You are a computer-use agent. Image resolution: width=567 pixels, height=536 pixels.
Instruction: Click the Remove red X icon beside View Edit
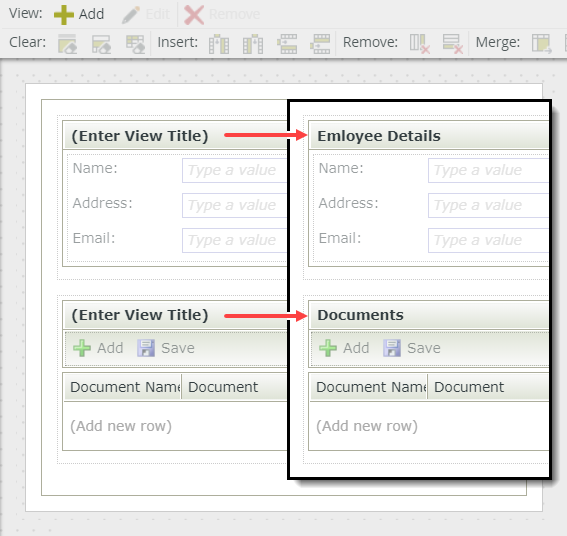[194, 15]
